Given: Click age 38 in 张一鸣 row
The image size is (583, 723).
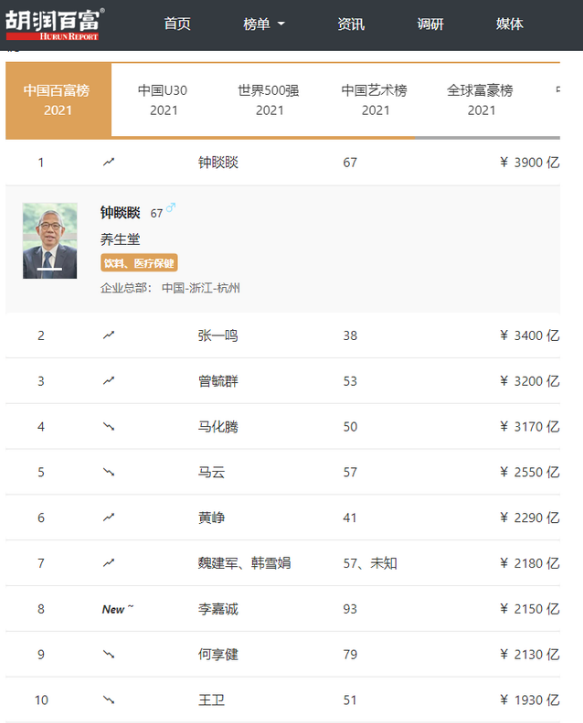Looking at the screenshot, I should click(x=350, y=335).
